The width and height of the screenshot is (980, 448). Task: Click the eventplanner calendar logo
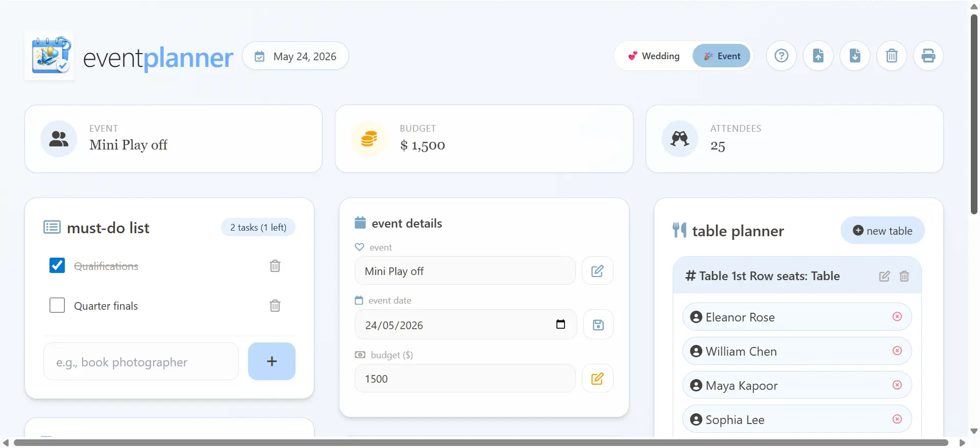[x=50, y=56]
